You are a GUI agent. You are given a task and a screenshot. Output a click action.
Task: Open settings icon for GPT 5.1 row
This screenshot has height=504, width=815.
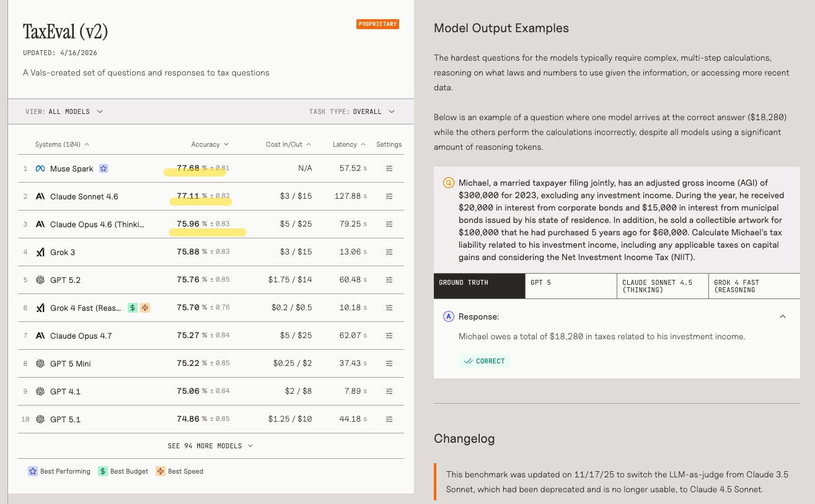pos(389,419)
